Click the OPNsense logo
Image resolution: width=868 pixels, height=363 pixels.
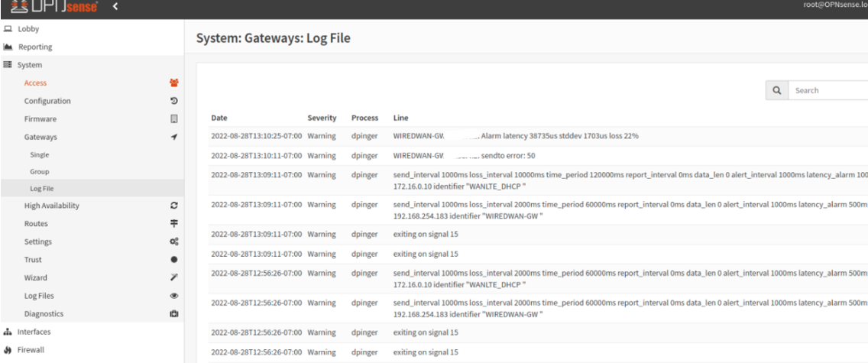pyautogui.click(x=54, y=7)
